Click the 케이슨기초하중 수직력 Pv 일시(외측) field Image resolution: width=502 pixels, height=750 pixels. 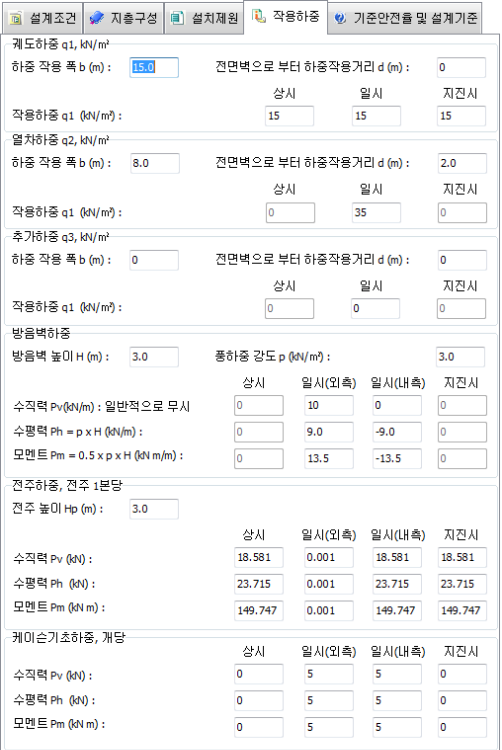coord(329,674)
